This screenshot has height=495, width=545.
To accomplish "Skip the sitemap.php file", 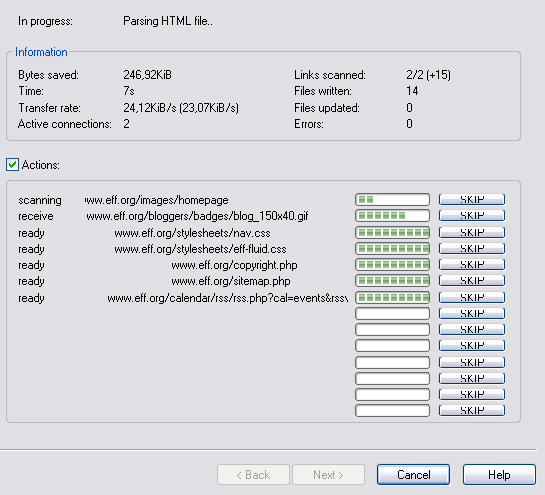I will pyautogui.click(x=472, y=280).
